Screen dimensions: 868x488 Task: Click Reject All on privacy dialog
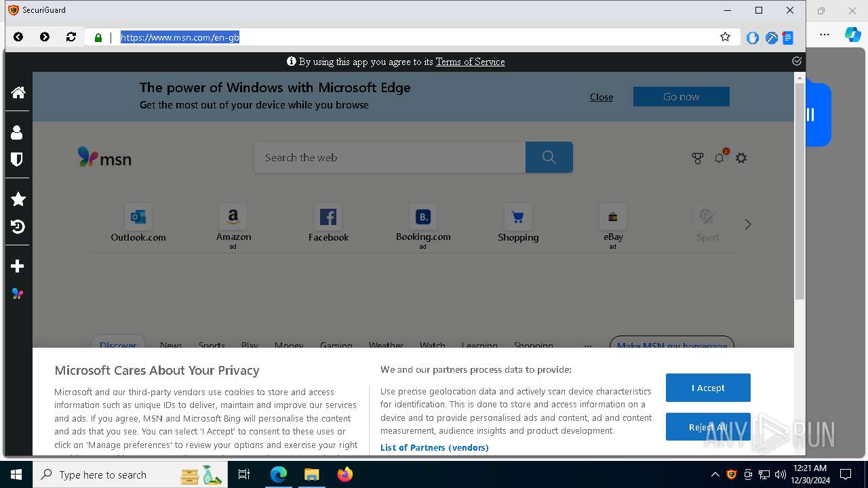708,427
